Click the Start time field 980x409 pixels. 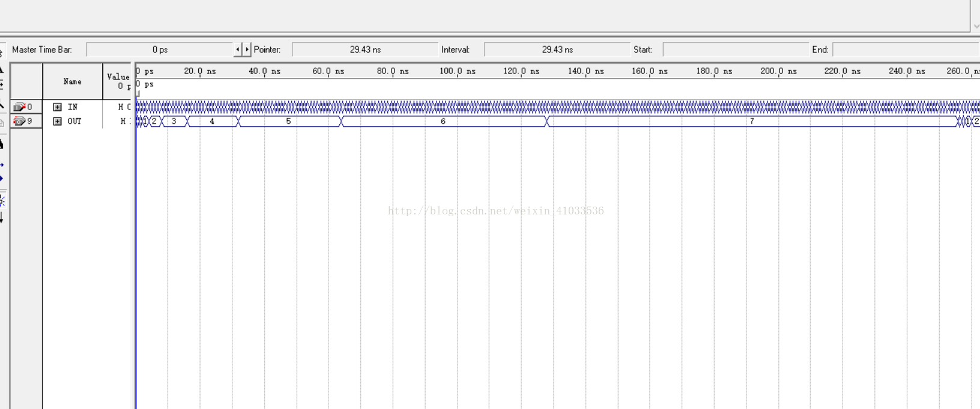click(736, 50)
